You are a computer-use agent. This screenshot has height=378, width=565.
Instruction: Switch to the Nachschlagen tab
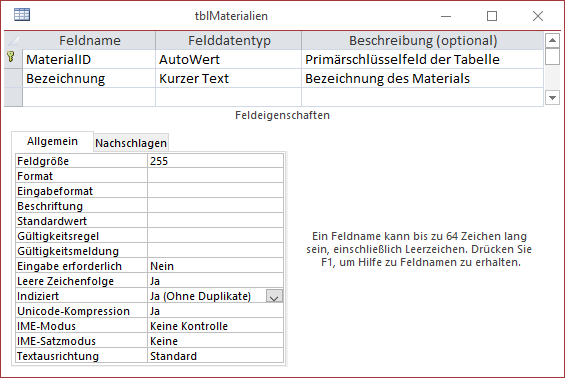(x=131, y=143)
